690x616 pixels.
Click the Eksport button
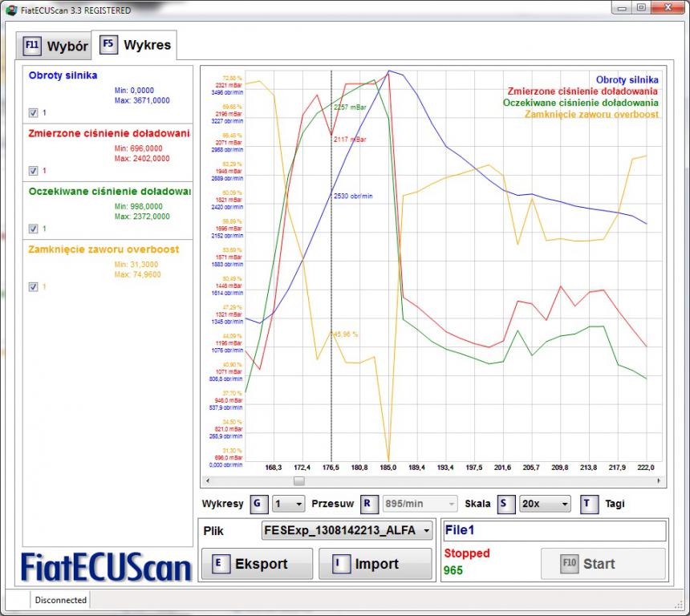(x=257, y=564)
